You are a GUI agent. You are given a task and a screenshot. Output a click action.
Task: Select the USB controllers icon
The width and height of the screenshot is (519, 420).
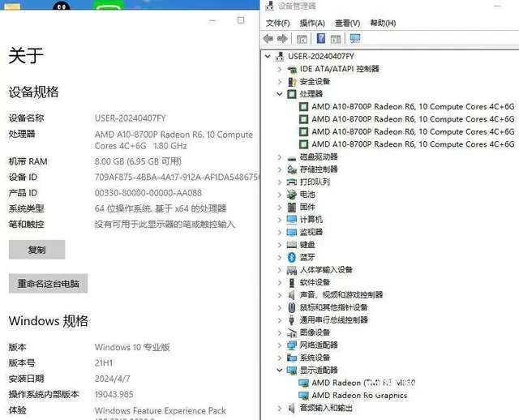pos(292,320)
